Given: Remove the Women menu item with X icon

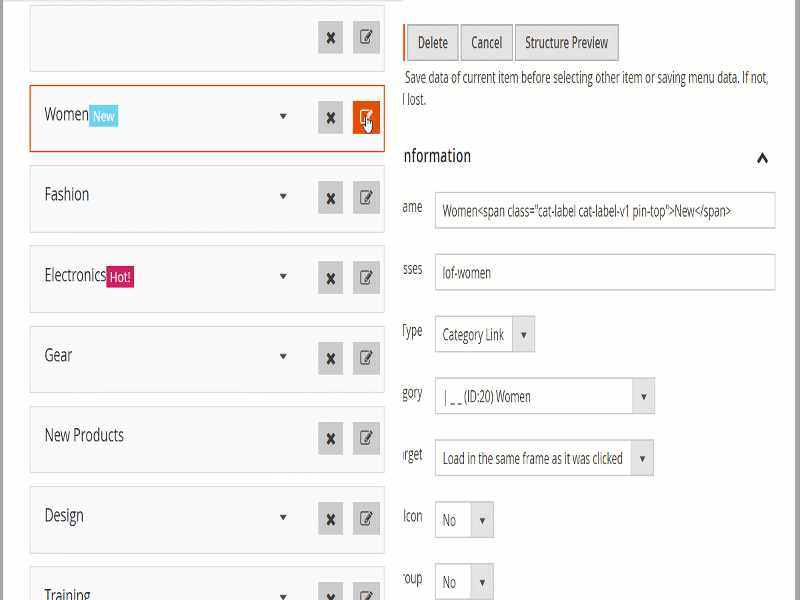Looking at the screenshot, I should tap(330, 117).
